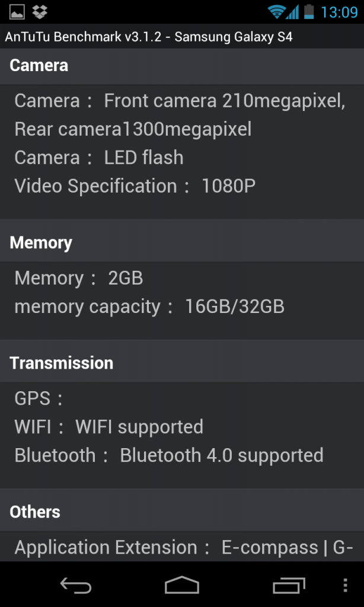Tap the picture notification icon
Viewport: 364px width, 607px height.
click(17, 11)
